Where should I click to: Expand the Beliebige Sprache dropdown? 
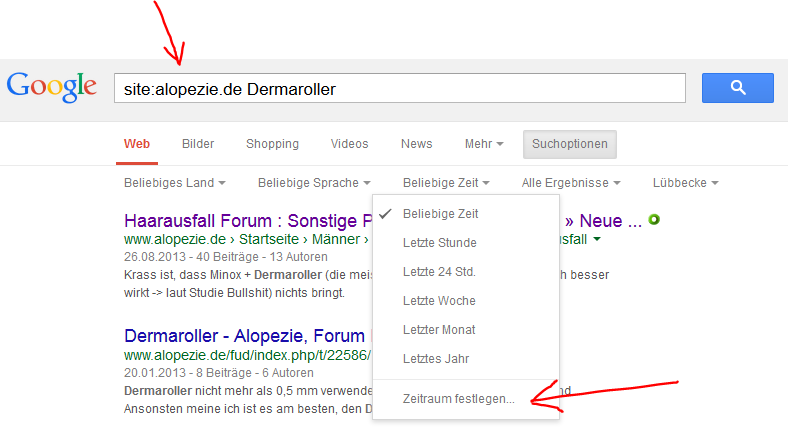coord(314,183)
